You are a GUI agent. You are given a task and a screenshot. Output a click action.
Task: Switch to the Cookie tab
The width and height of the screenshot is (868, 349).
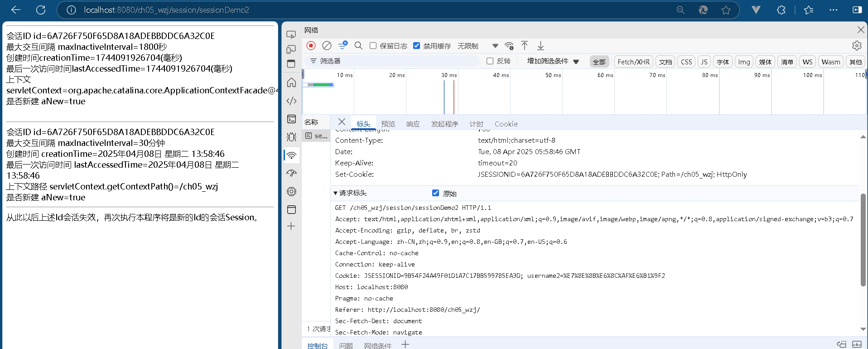(506, 124)
